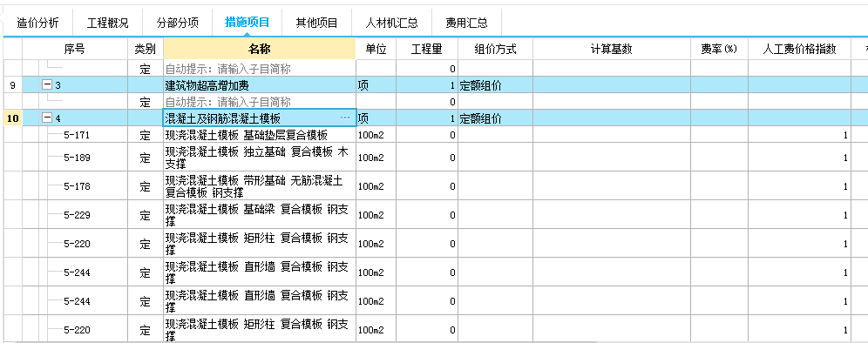Switch to the 造价分析 tab
The height and width of the screenshot is (343, 868).
37,23
